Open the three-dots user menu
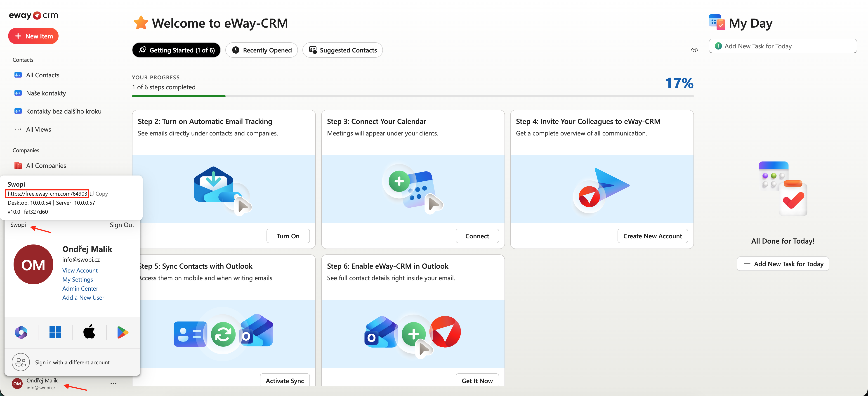Image resolution: width=868 pixels, height=396 pixels. 113,384
